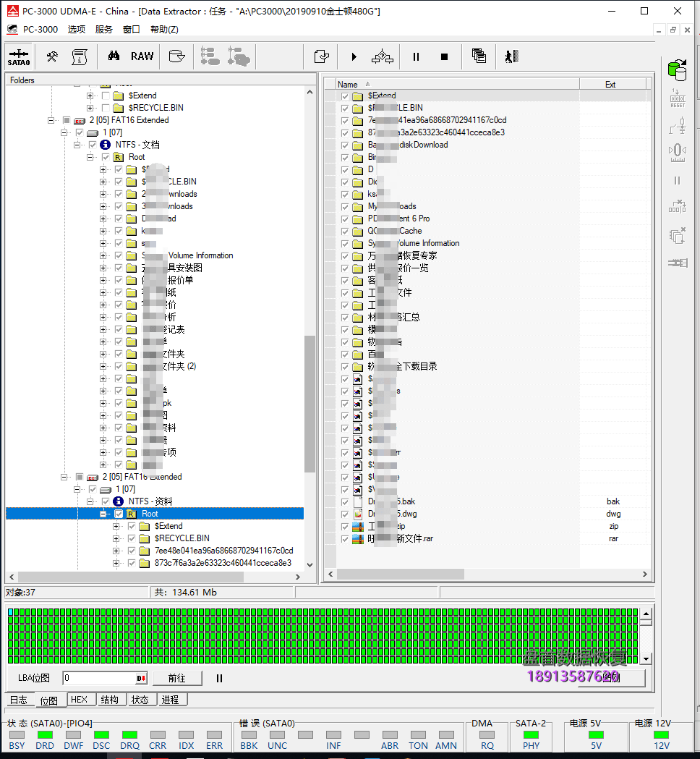Click the PC-3000 app icon in menu bar
The image size is (700, 759).
(x=12, y=29)
